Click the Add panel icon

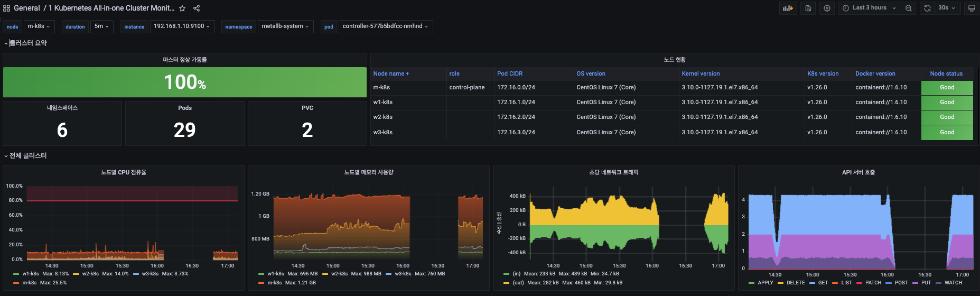(x=788, y=8)
